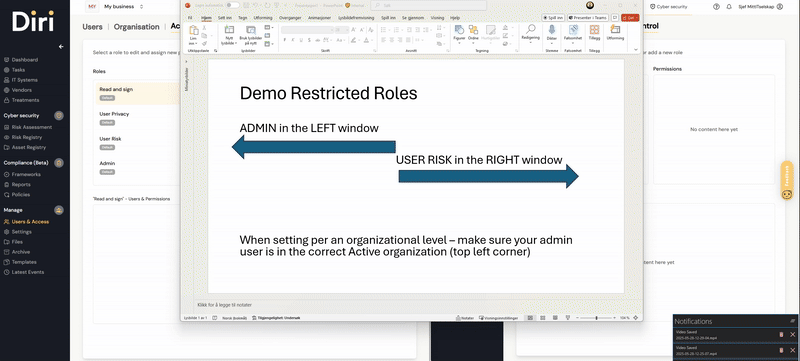
Task: Switch to Organisation tab in Diri
Action: (136, 27)
